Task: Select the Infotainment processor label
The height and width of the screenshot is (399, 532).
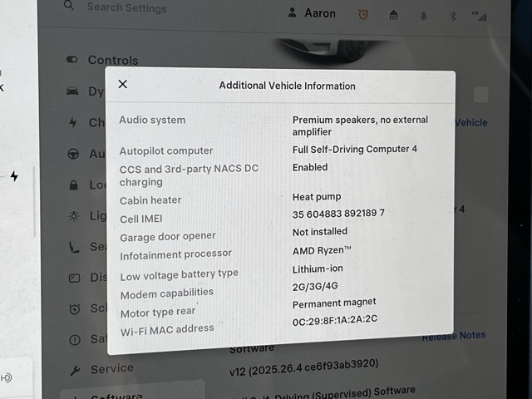Action: coord(175,255)
